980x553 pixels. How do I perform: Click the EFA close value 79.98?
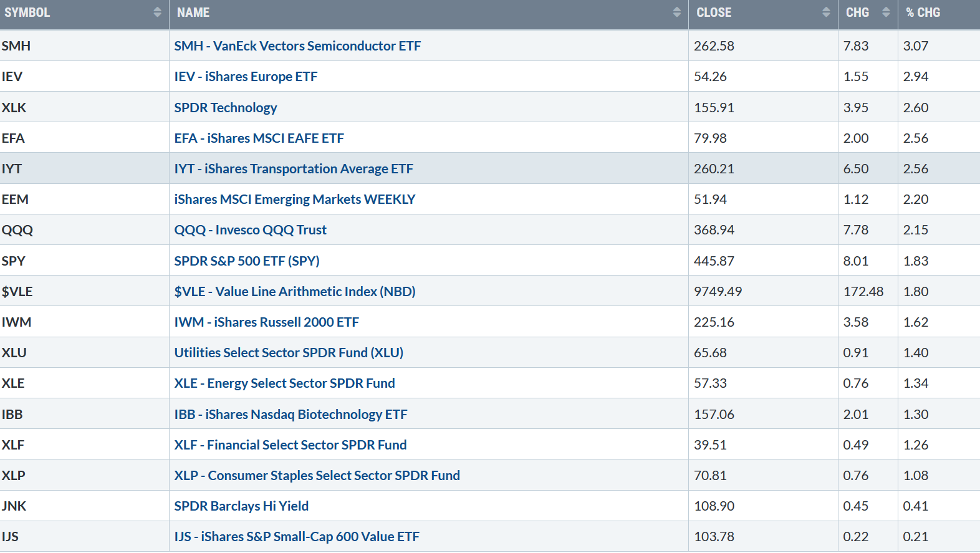711,138
